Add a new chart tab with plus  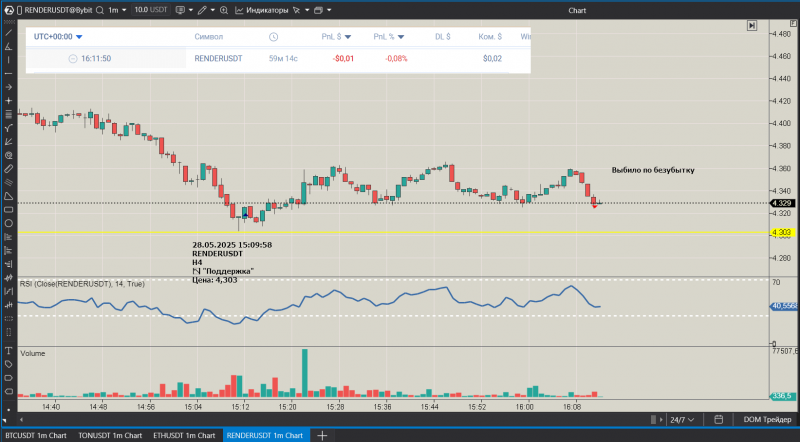click(322, 435)
